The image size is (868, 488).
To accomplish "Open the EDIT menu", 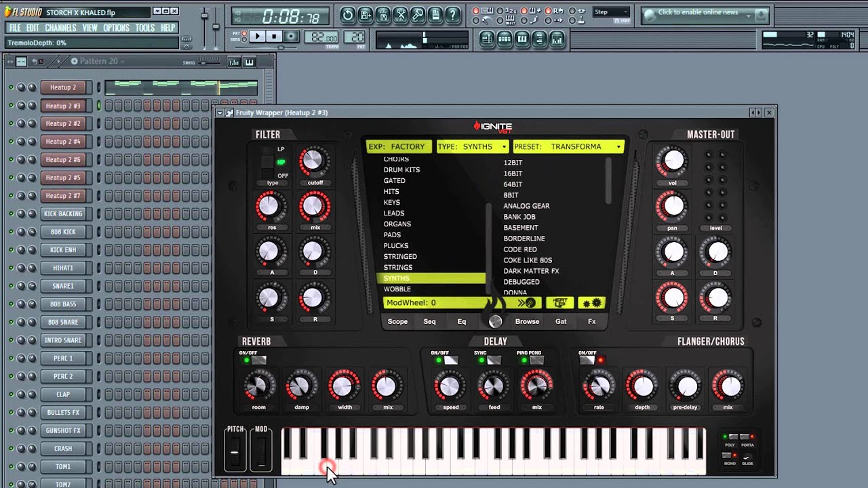I will [x=33, y=28].
